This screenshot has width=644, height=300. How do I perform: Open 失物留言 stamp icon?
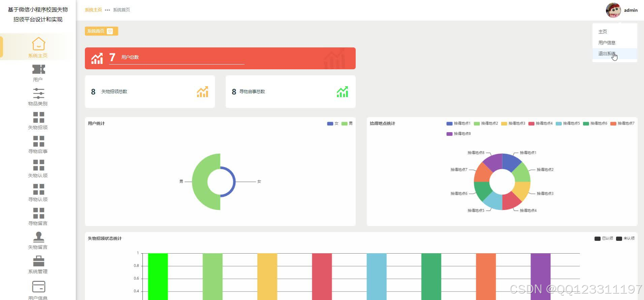tap(38, 237)
